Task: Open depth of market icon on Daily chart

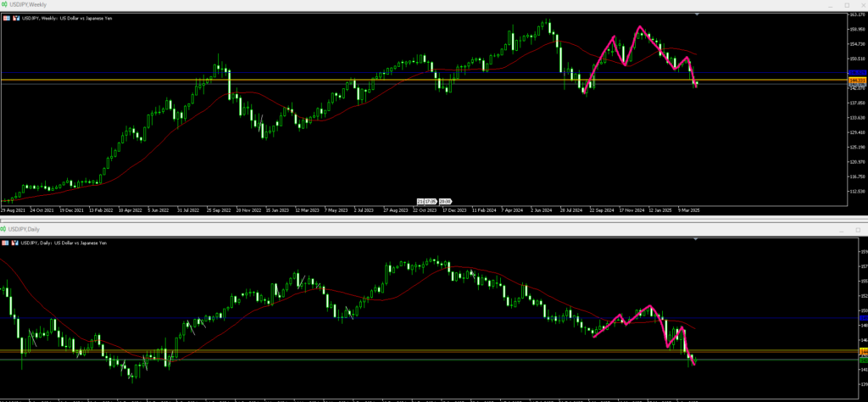Action: click(x=15, y=243)
